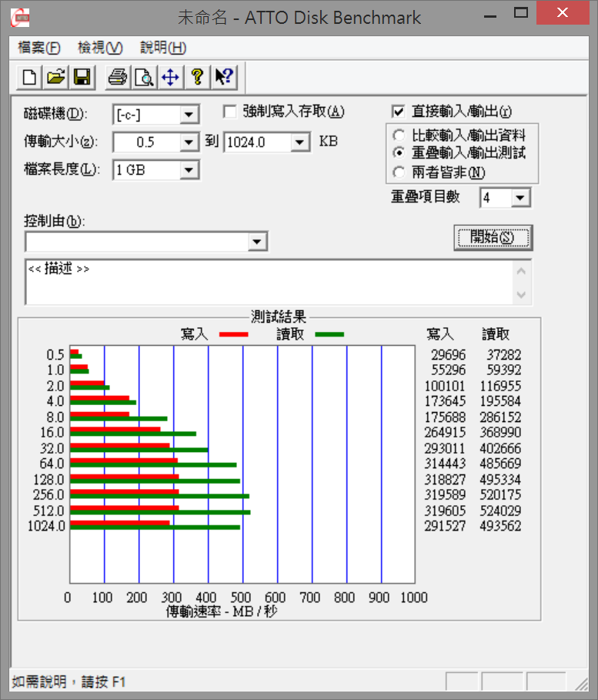The image size is (598, 700).
Task: Click the description box scroll down arrow
Action: pos(521,295)
